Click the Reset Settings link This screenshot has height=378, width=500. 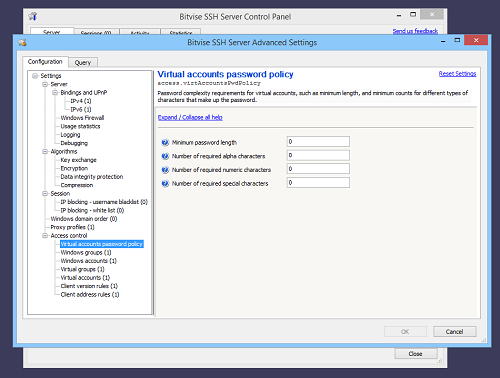[x=457, y=74]
